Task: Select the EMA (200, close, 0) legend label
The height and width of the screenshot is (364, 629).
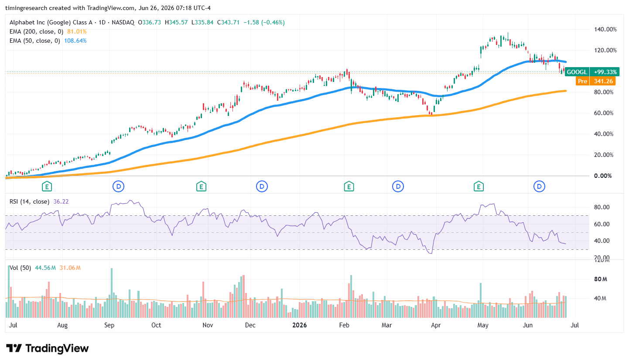Action: pos(36,31)
